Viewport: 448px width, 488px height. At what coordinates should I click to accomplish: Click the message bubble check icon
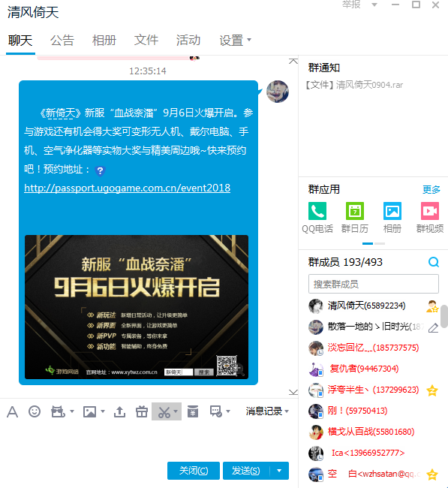216,411
